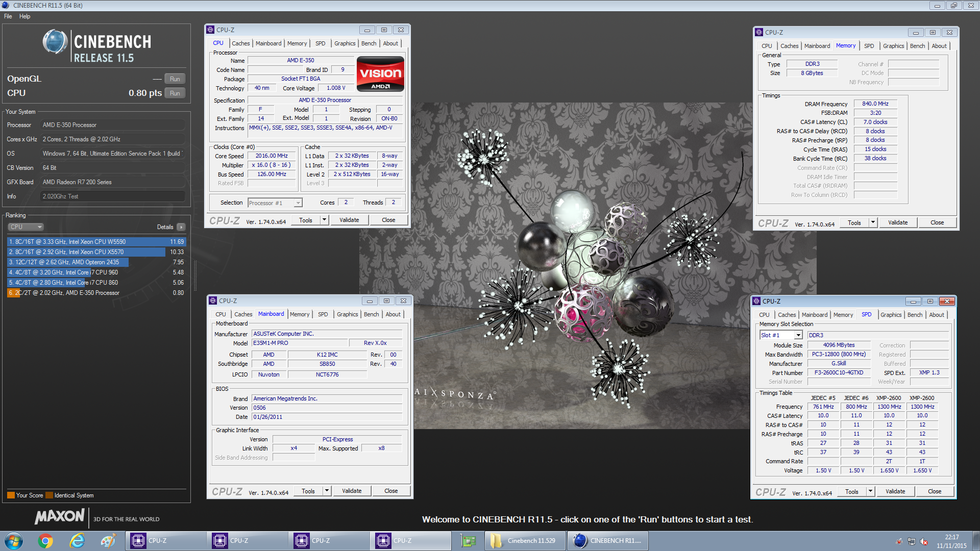This screenshot has height=551, width=980.
Task: Click the DRAM Frequency value 840.0 MHz
Action: (875, 104)
